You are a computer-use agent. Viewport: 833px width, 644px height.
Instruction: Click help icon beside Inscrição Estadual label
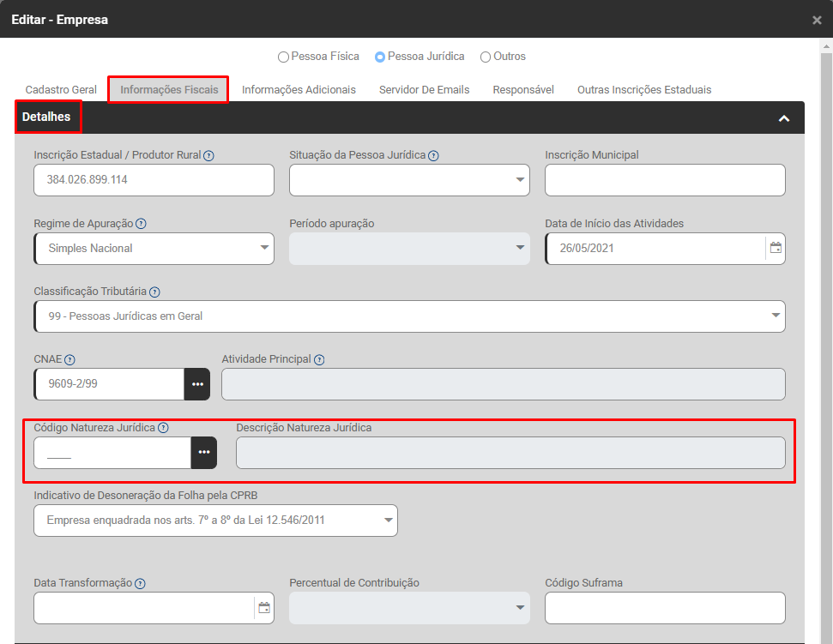(x=208, y=156)
